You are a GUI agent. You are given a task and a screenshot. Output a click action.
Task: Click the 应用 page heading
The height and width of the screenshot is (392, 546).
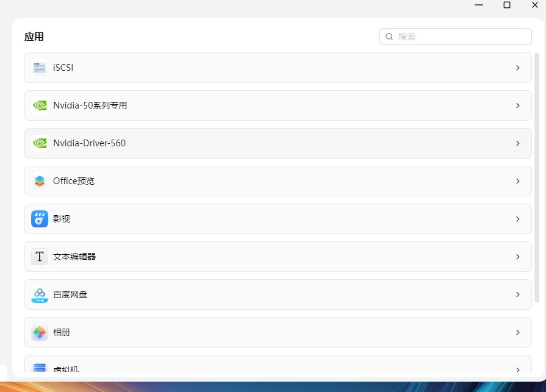[34, 37]
